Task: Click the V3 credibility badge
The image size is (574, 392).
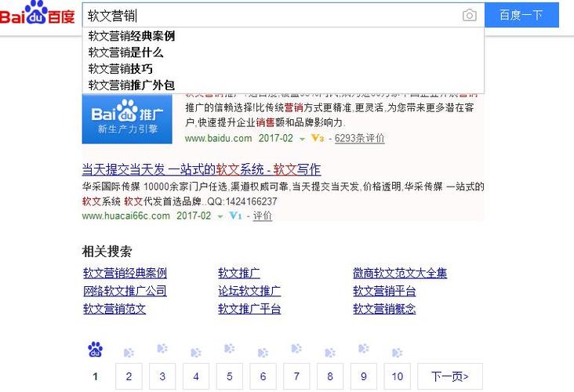Action: coord(317,138)
